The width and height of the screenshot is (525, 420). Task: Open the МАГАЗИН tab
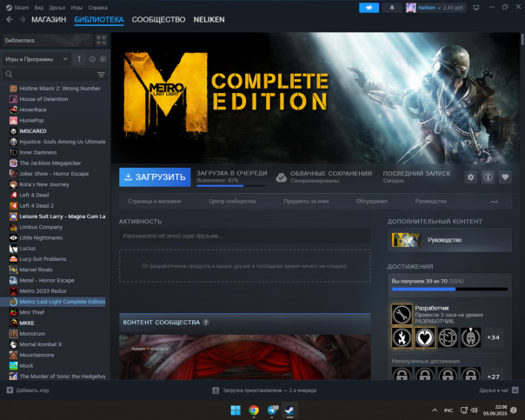(x=49, y=19)
